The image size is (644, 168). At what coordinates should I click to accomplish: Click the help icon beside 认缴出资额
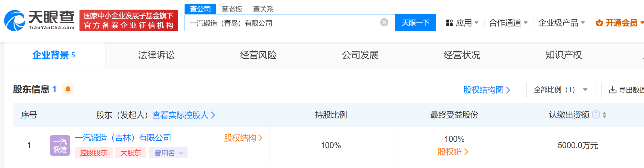tap(596, 115)
